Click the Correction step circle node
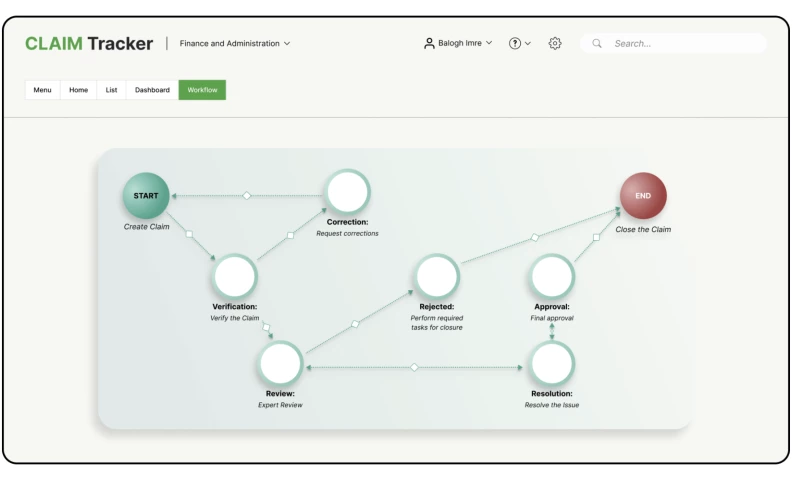 pyautogui.click(x=347, y=192)
